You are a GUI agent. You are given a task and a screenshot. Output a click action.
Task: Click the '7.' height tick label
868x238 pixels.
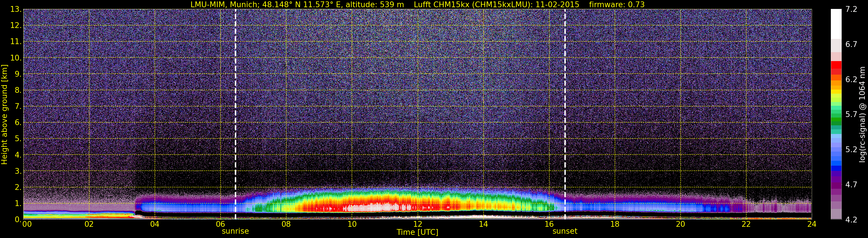point(18,106)
